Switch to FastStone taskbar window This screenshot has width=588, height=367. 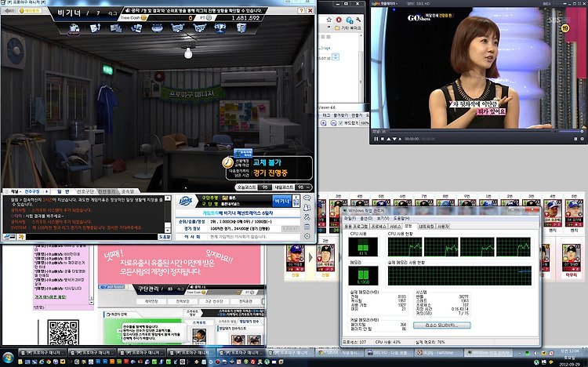(439, 353)
